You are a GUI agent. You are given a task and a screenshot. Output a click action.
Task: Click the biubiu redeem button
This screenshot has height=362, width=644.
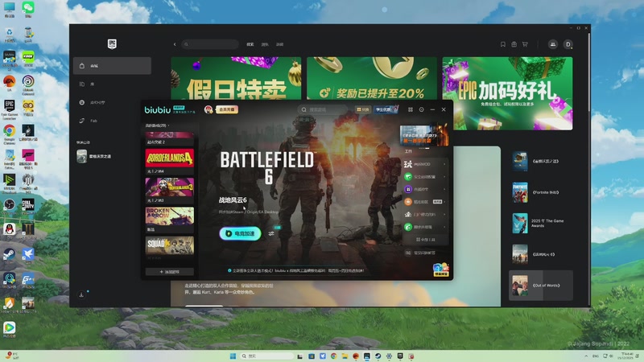(x=363, y=109)
